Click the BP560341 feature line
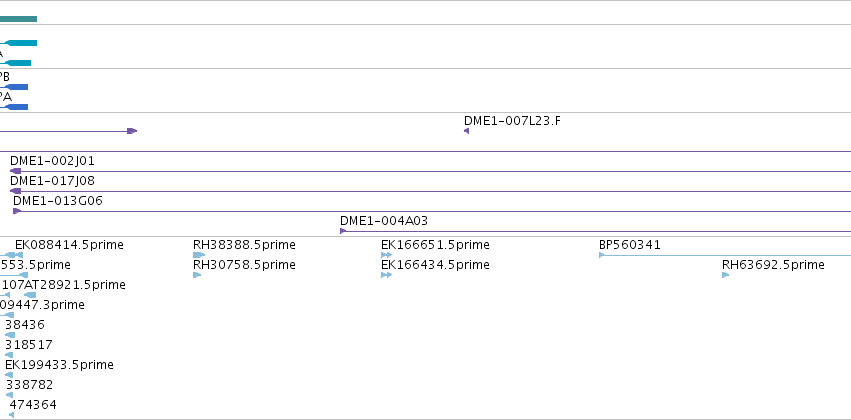This screenshot has width=851, height=420. tap(725, 255)
